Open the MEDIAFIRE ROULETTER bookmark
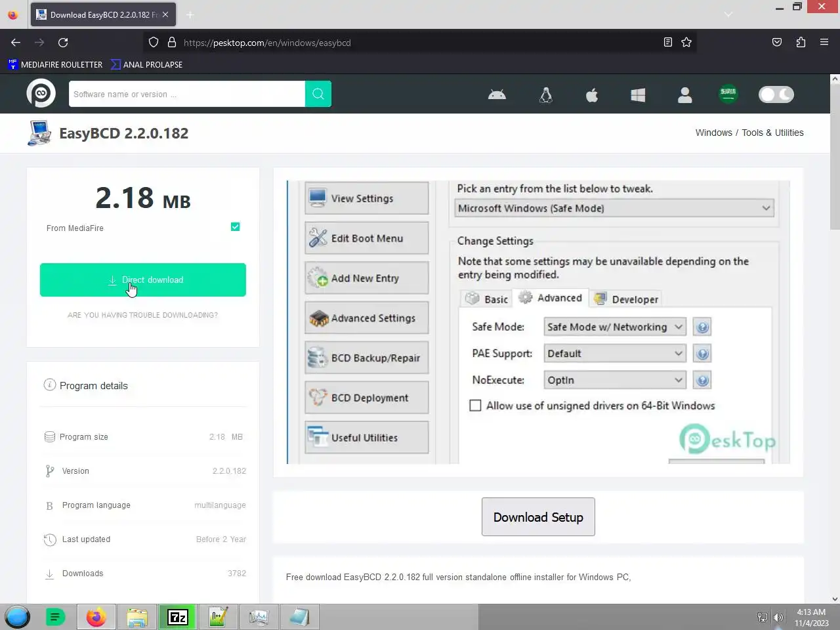The width and height of the screenshot is (840, 630). [55, 64]
